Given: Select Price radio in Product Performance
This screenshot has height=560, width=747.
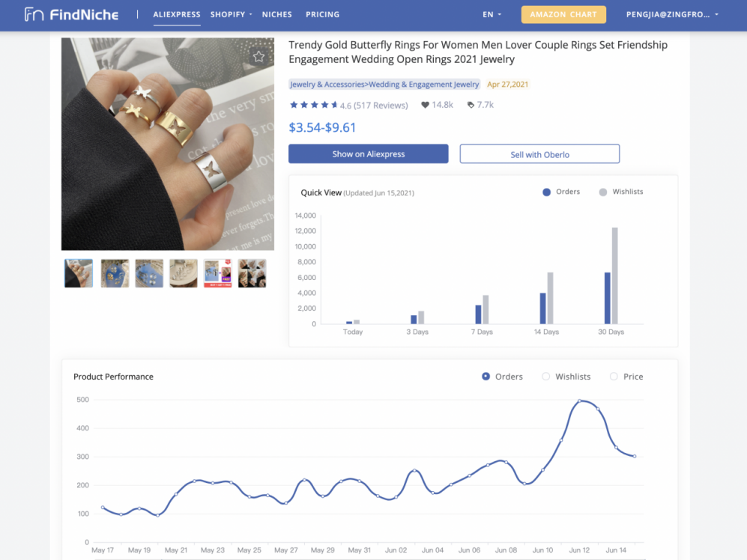Looking at the screenshot, I should pyautogui.click(x=614, y=376).
